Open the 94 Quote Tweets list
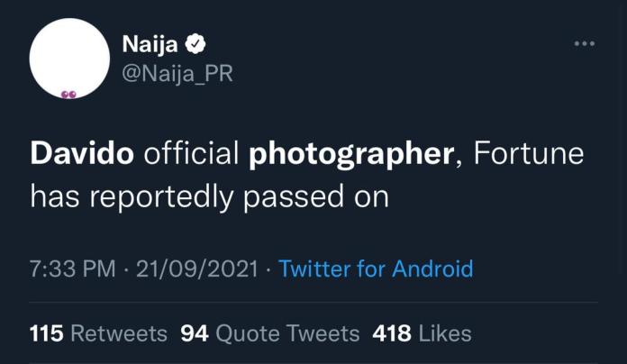627x364 pixels. [x=269, y=333]
